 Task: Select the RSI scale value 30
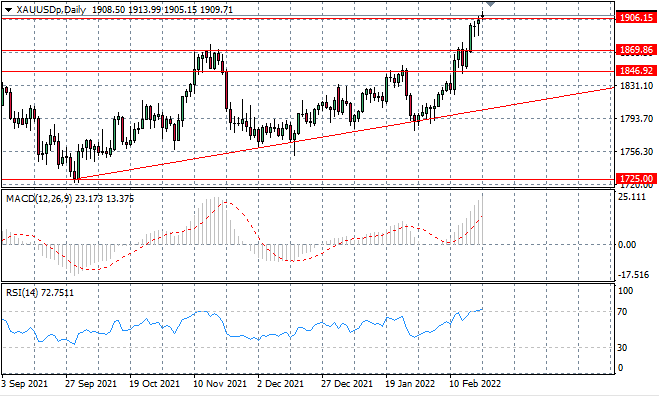coord(622,347)
